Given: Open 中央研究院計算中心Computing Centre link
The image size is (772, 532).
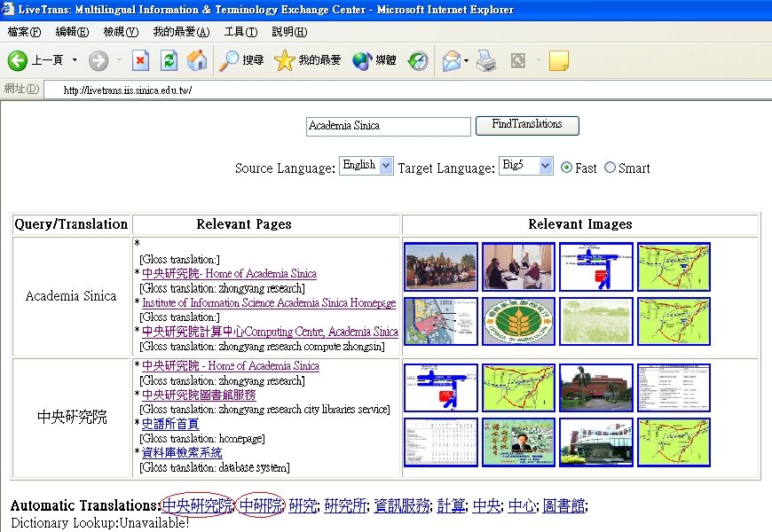Looking at the screenshot, I should [x=270, y=332].
